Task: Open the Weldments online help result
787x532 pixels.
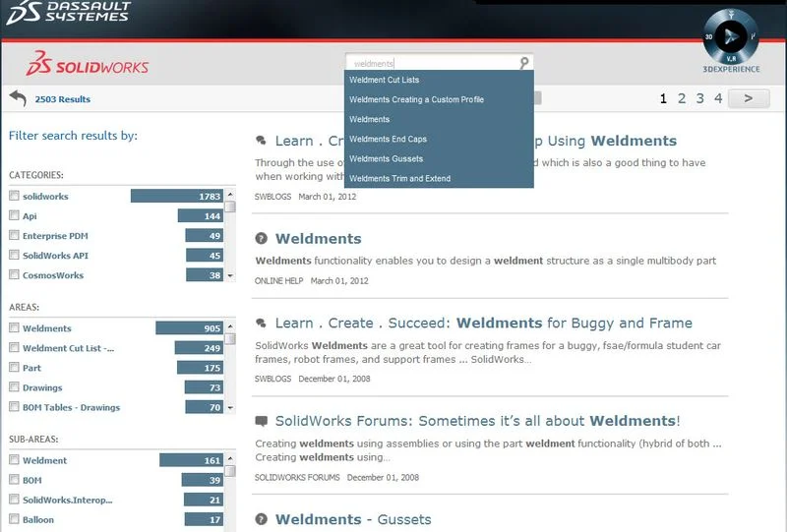Action: 318,238
